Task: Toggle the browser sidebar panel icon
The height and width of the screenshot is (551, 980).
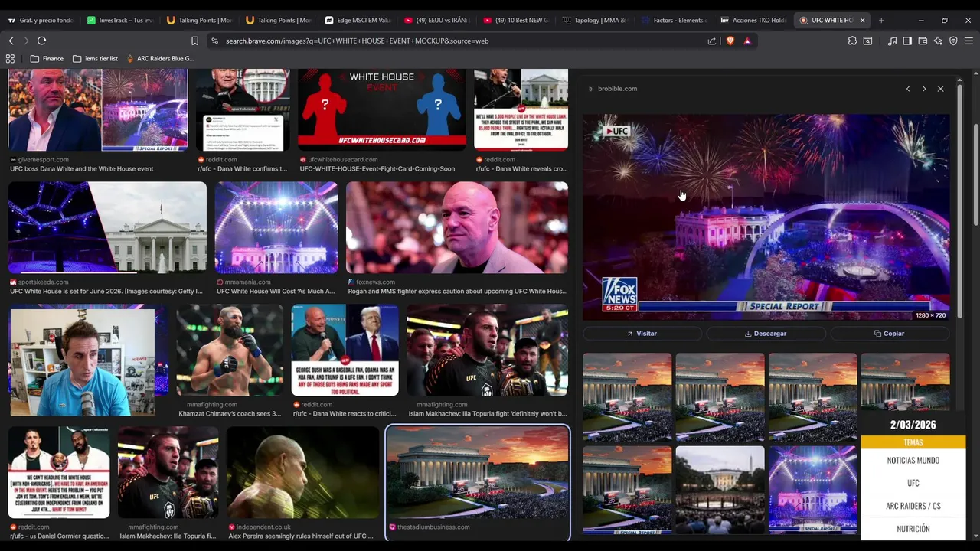Action: [x=907, y=41]
